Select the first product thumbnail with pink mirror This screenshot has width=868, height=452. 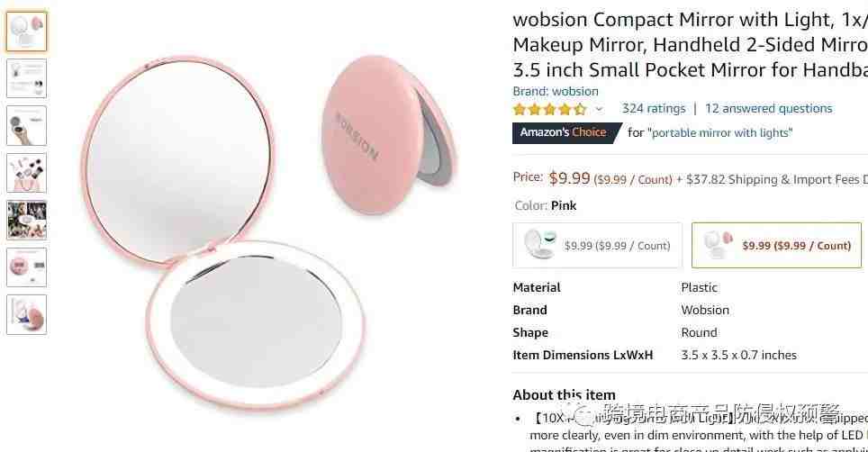point(27,31)
